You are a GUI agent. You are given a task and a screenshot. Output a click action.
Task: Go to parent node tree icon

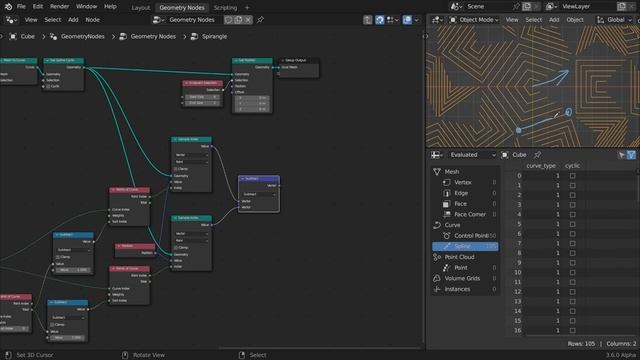pos(368,20)
